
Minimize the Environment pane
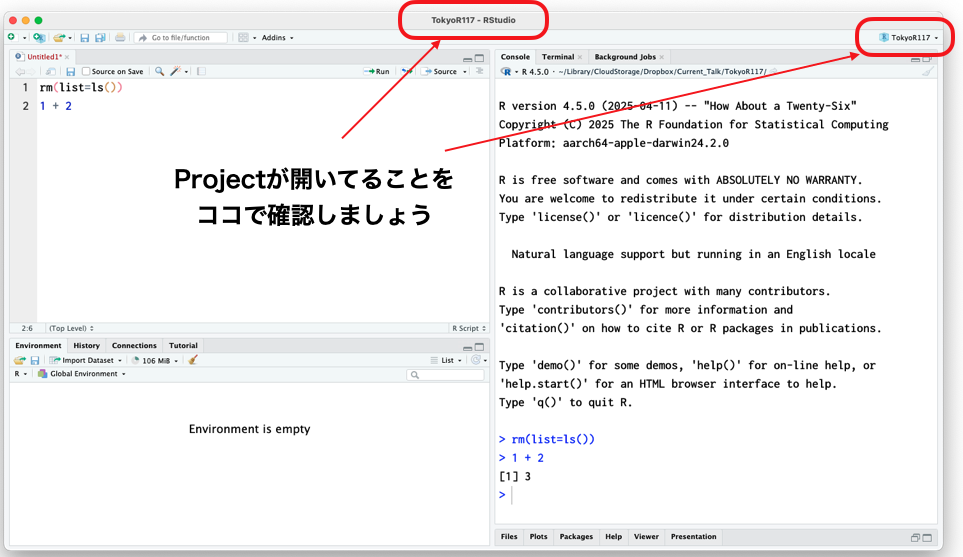[467, 348]
